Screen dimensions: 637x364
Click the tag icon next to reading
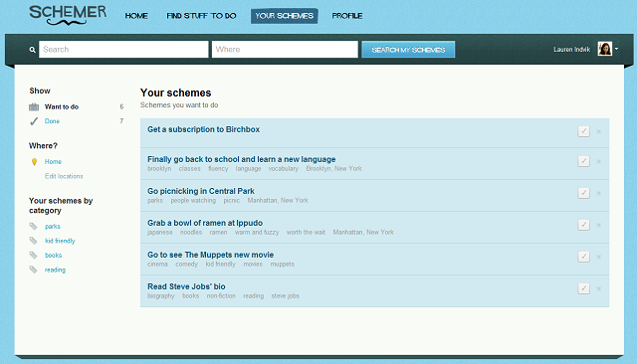coord(33,270)
